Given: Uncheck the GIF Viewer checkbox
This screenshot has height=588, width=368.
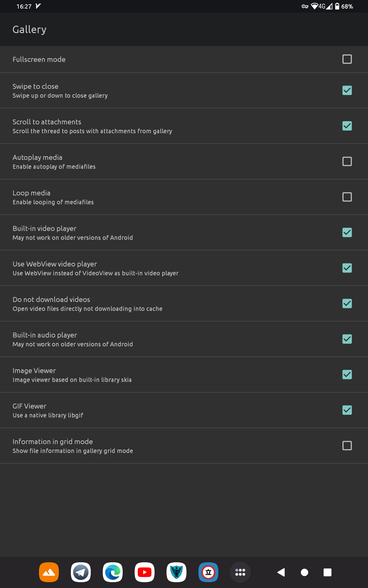Looking at the screenshot, I should coord(347,410).
